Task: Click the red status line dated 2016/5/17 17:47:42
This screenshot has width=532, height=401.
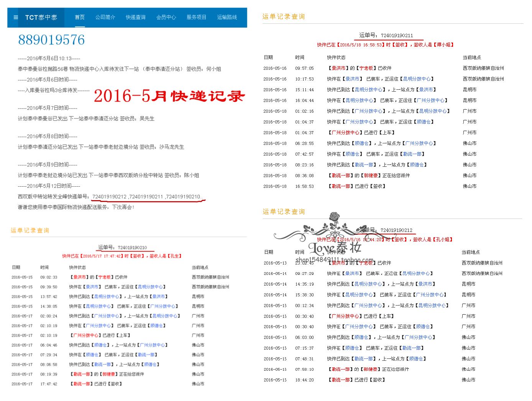Action: tap(122, 256)
